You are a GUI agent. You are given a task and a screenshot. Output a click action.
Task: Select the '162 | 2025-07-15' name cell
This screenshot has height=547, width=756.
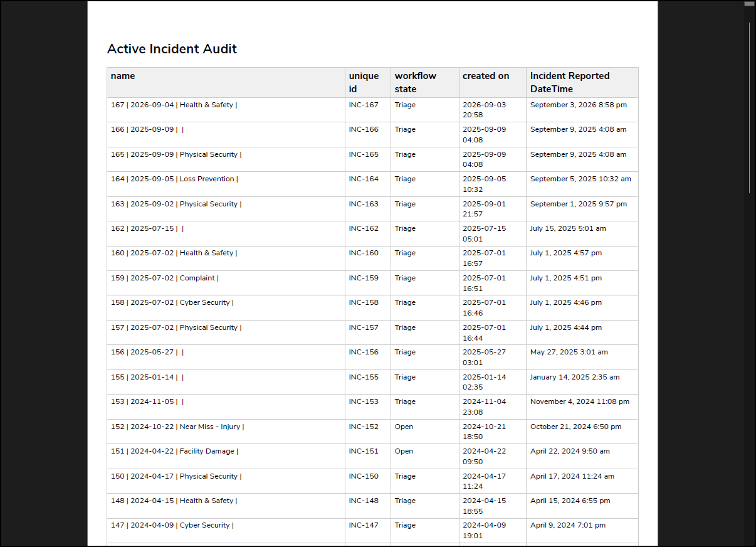click(226, 233)
